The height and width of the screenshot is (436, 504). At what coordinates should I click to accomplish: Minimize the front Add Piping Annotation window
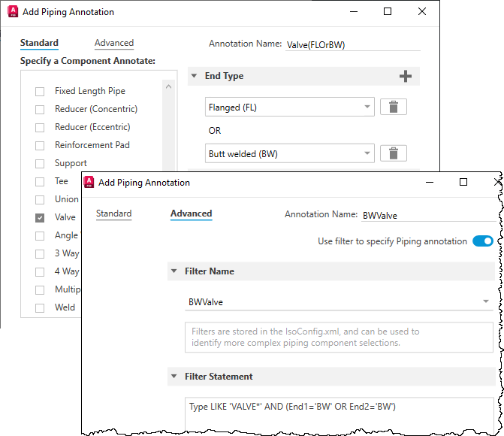(430, 183)
